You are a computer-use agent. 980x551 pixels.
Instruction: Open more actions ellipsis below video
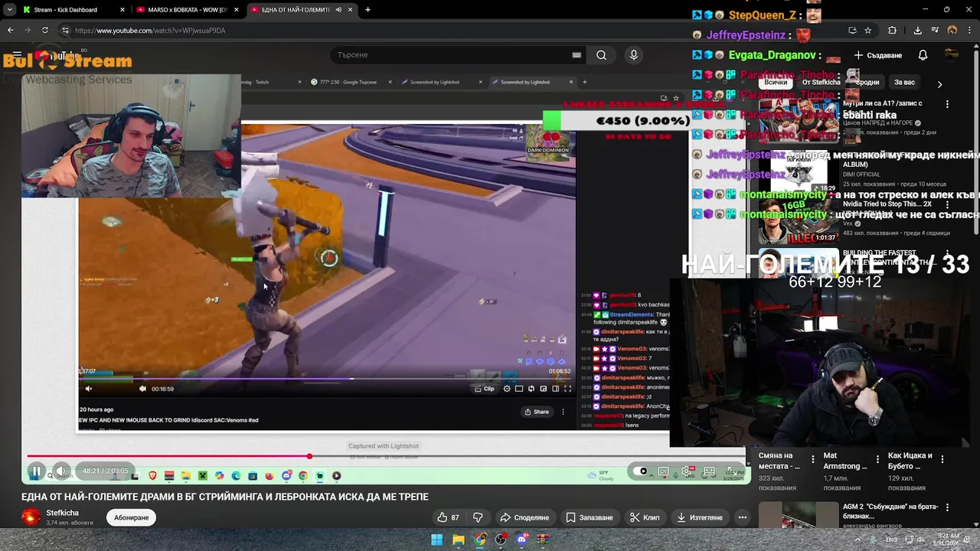tap(742, 517)
